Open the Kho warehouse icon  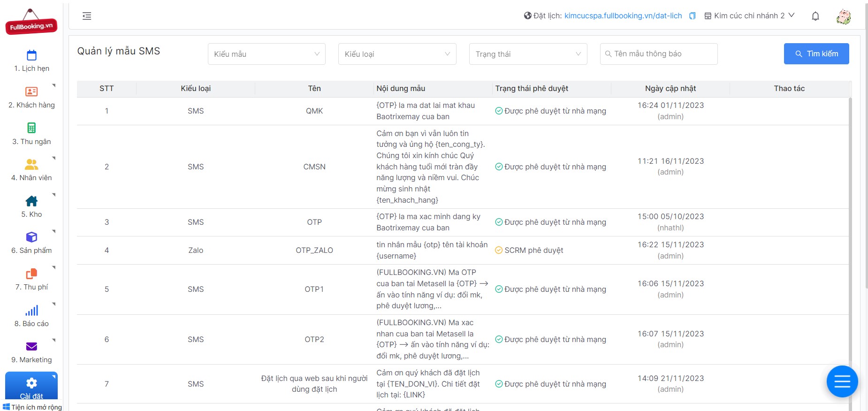tap(31, 201)
